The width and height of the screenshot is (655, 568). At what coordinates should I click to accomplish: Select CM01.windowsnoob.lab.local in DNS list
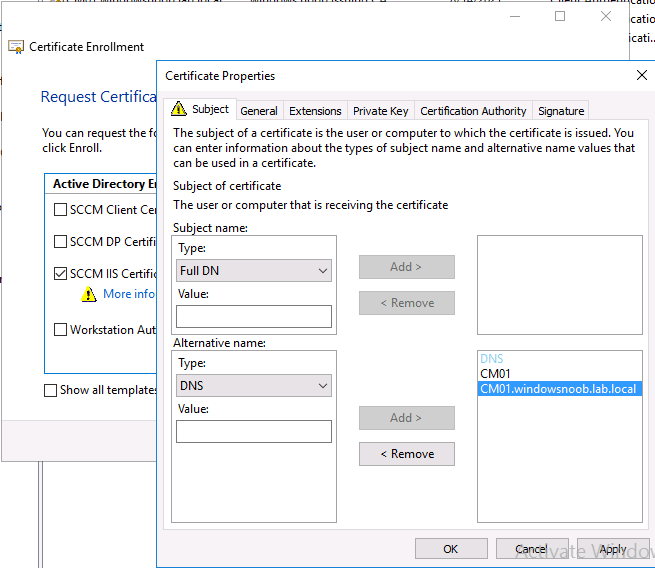point(560,389)
